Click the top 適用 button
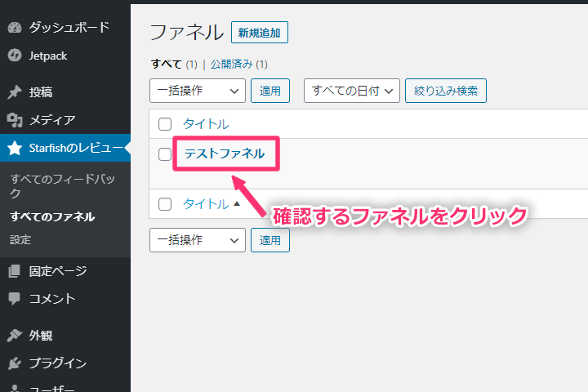The image size is (588, 392). [x=270, y=91]
